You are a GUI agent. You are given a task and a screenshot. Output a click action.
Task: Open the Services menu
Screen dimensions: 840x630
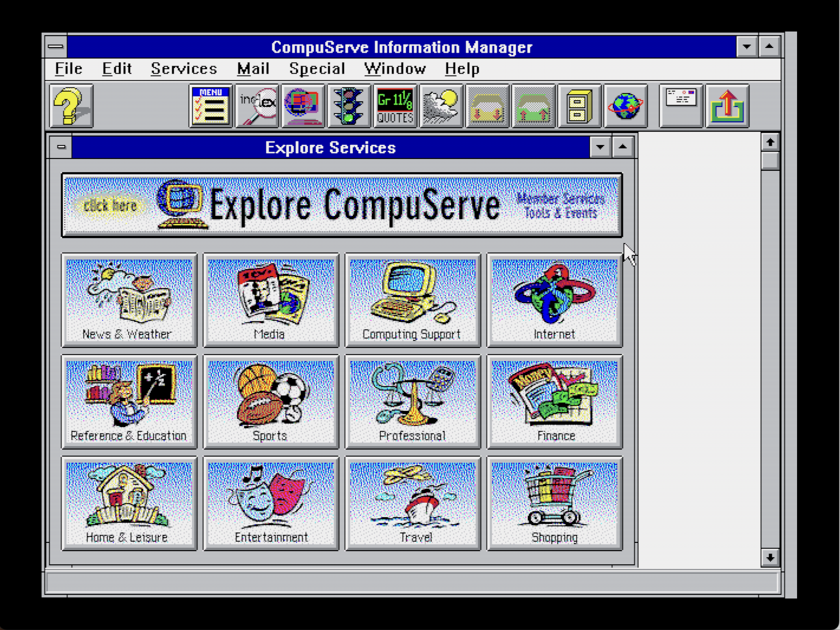(x=184, y=69)
